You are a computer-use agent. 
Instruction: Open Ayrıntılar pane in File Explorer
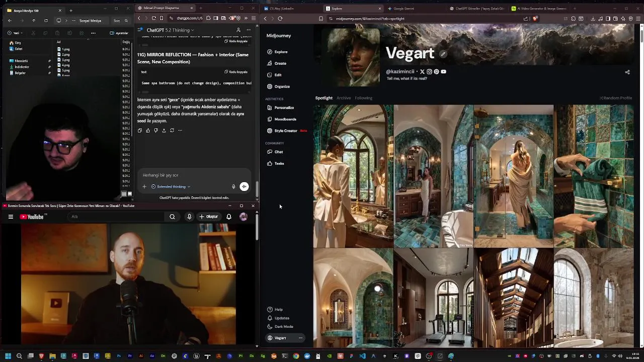(120, 33)
